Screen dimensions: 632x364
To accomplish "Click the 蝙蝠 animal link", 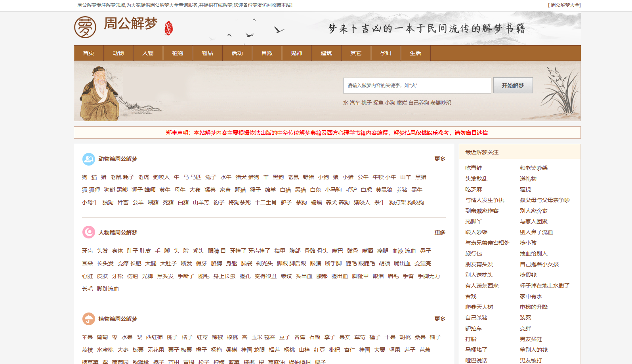I will pyautogui.click(x=317, y=202).
